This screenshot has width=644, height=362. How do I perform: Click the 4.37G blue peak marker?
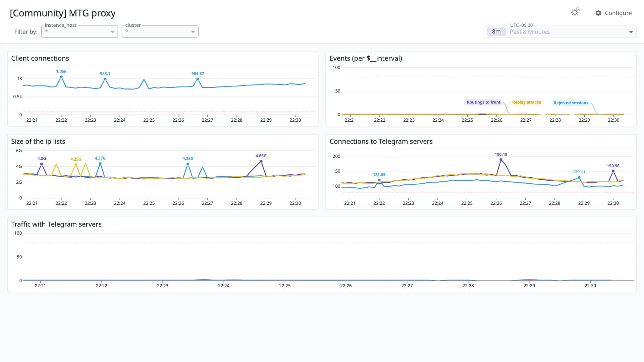coord(100,164)
